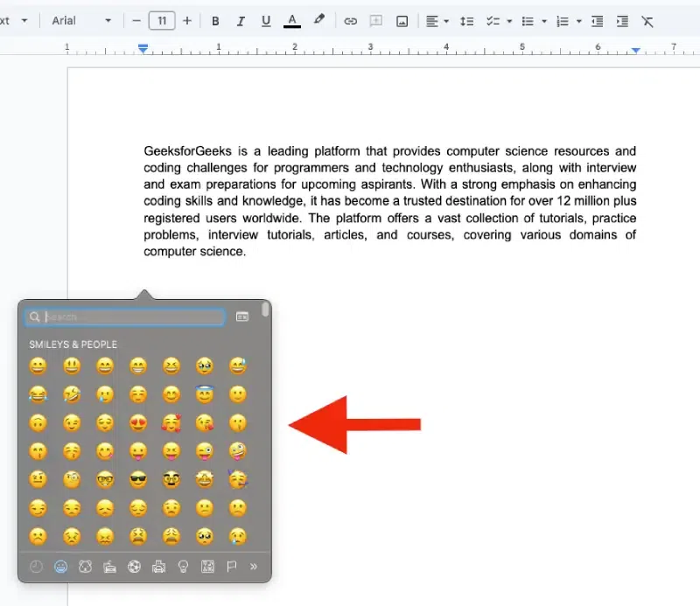Insert the winking face emoji
The height and width of the screenshot is (606, 700).
(72, 422)
